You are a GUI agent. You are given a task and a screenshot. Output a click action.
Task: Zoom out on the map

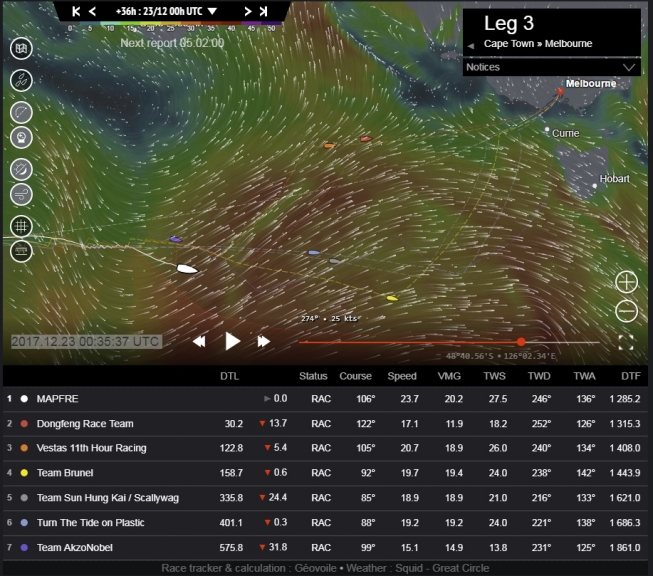pos(626,311)
